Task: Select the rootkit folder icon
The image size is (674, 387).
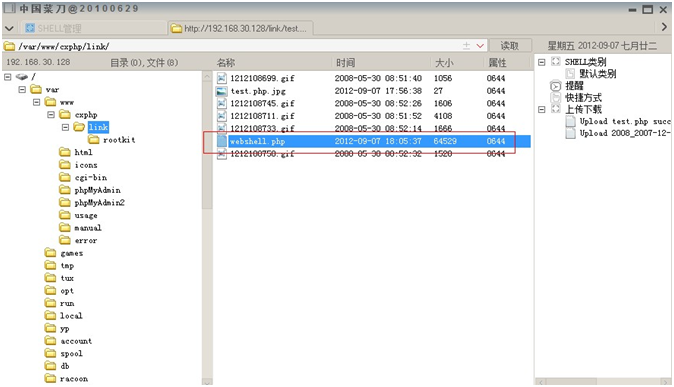Action: coord(93,140)
